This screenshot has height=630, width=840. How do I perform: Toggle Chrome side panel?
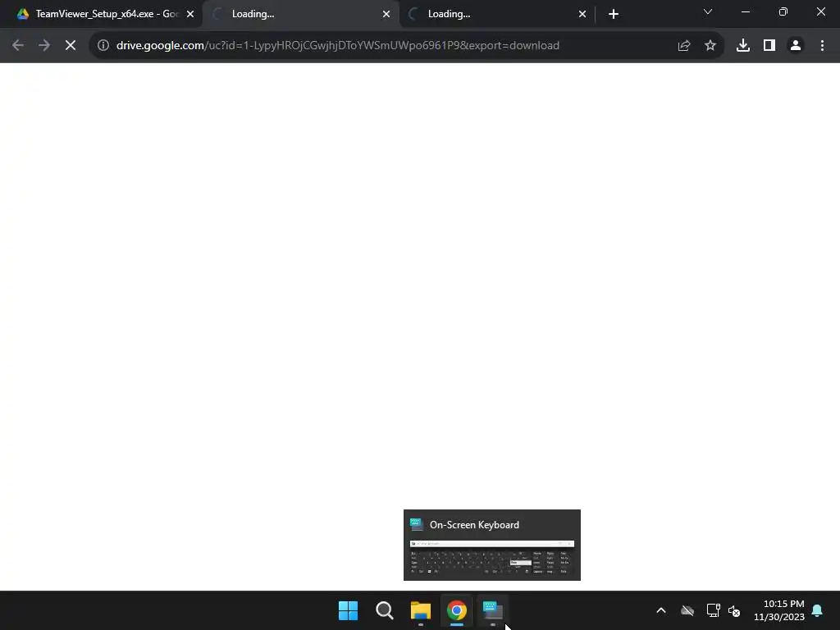[x=769, y=46]
